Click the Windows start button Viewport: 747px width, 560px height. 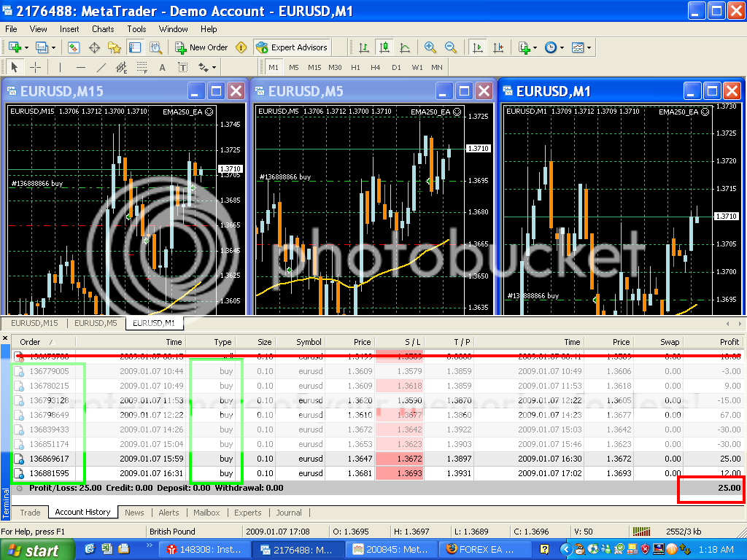point(37,550)
